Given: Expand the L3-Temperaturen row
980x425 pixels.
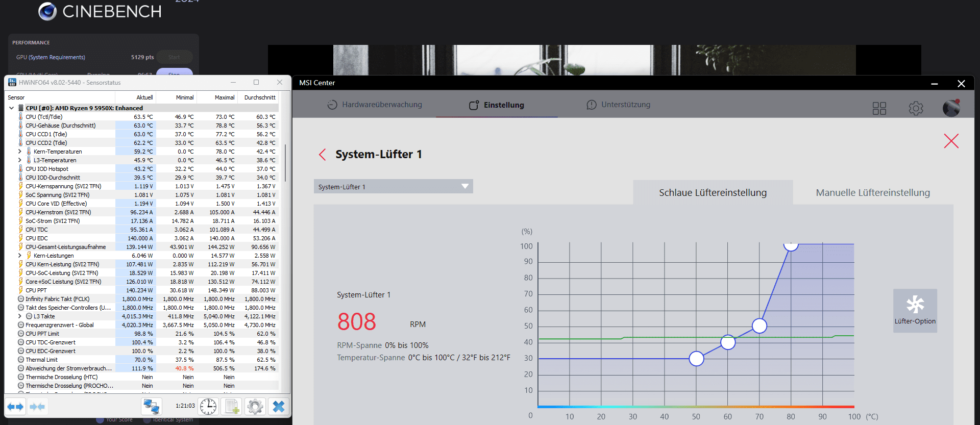Looking at the screenshot, I should [20, 160].
